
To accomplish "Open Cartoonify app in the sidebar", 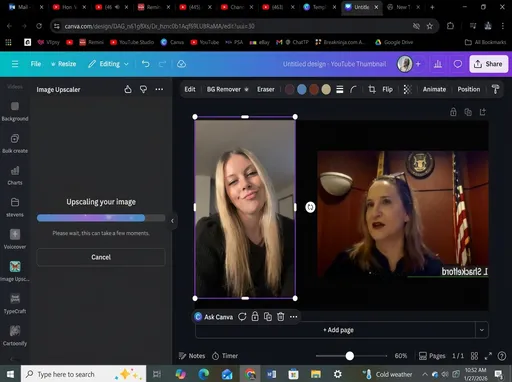I will (15, 335).
